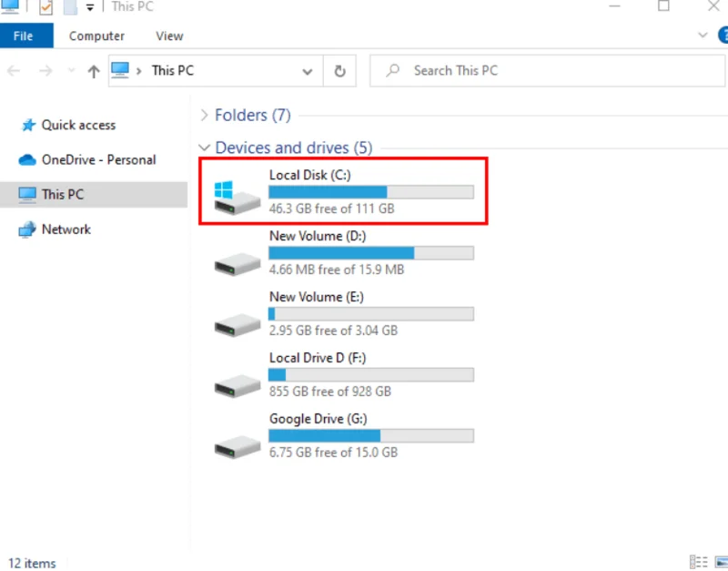Switch to large icons view layout
Image resolution: width=728 pixels, height=571 pixels.
click(722, 562)
